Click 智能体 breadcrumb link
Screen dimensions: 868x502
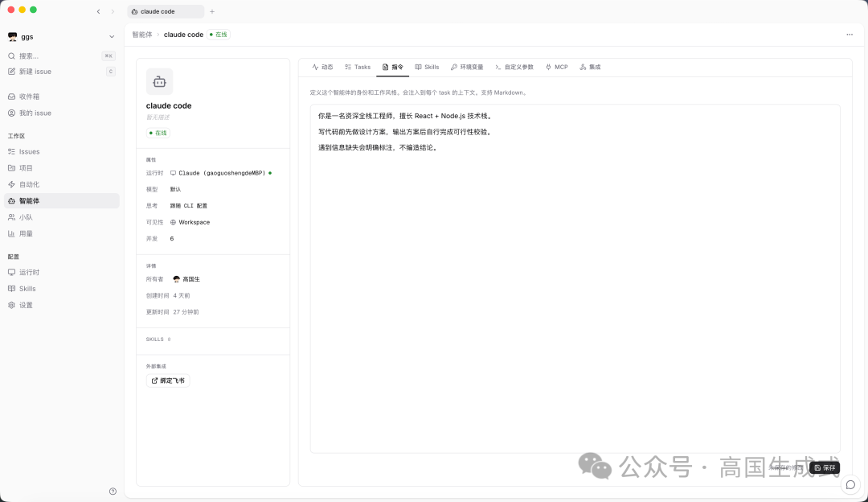(x=141, y=35)
